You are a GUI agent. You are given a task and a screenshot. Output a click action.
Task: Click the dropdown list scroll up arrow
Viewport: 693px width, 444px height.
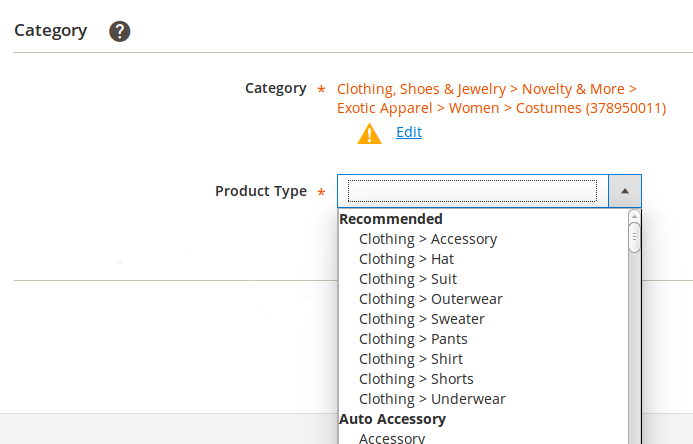(634, 216)
